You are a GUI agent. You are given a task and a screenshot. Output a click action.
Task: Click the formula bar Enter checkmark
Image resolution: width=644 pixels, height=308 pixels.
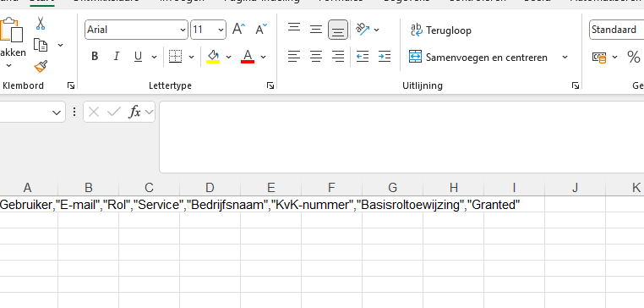coord(114,112)
